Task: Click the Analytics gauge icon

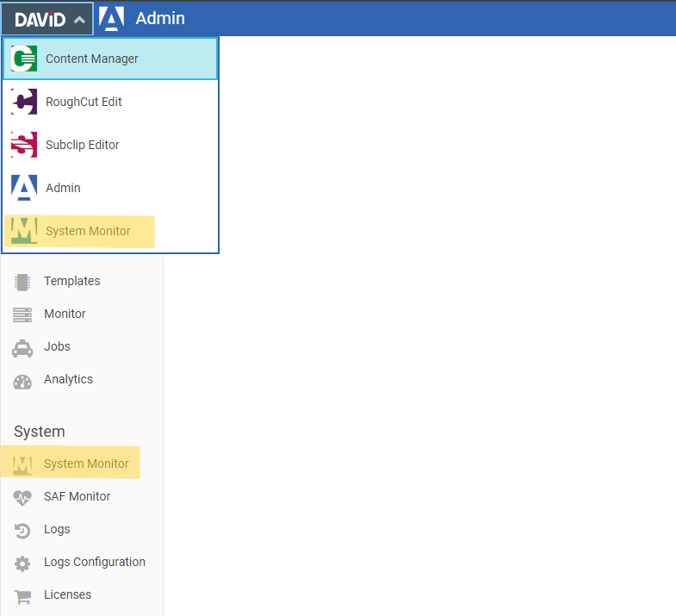Action: tap(22, 380)
